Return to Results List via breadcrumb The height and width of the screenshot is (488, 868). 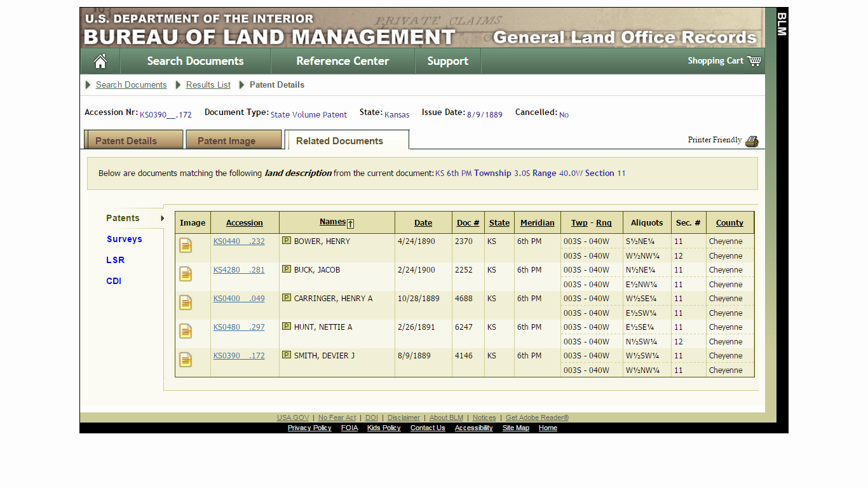pyautogui.click(x=208, y=85)
